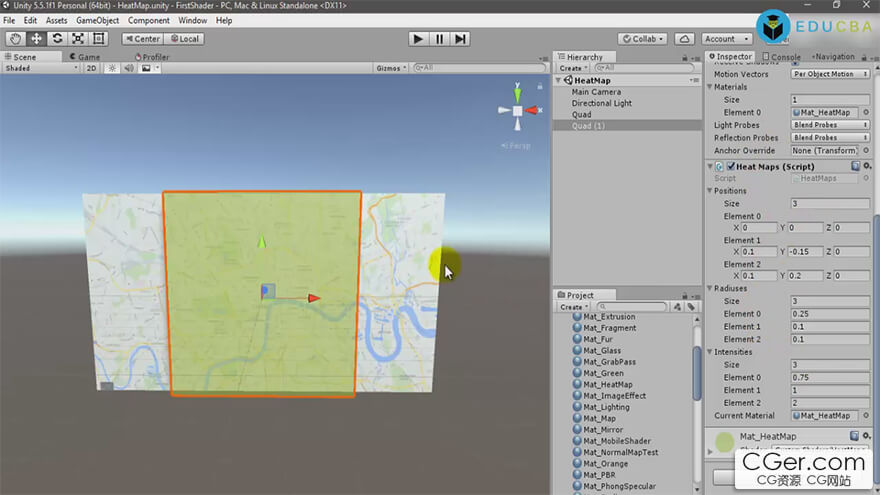Image resolution: width=880 pixels, height=495 pixels.
Task: Switch to the Console tab
Action: point(782,57)
